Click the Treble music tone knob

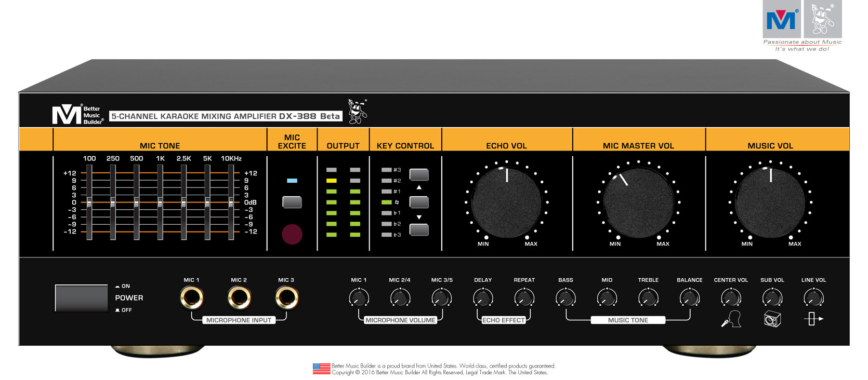648,298
